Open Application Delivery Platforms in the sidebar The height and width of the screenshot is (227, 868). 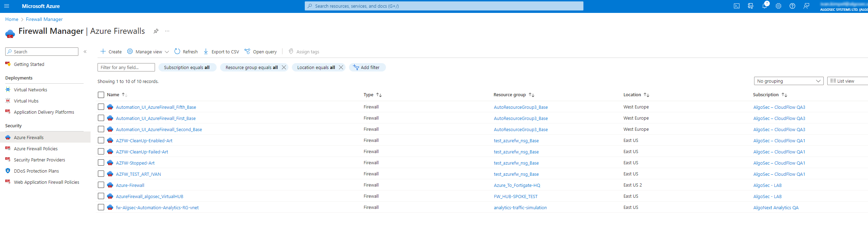44,112
